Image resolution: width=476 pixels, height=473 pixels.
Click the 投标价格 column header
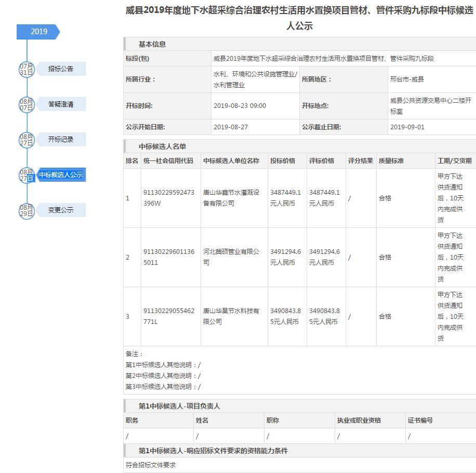click(283, 161)
